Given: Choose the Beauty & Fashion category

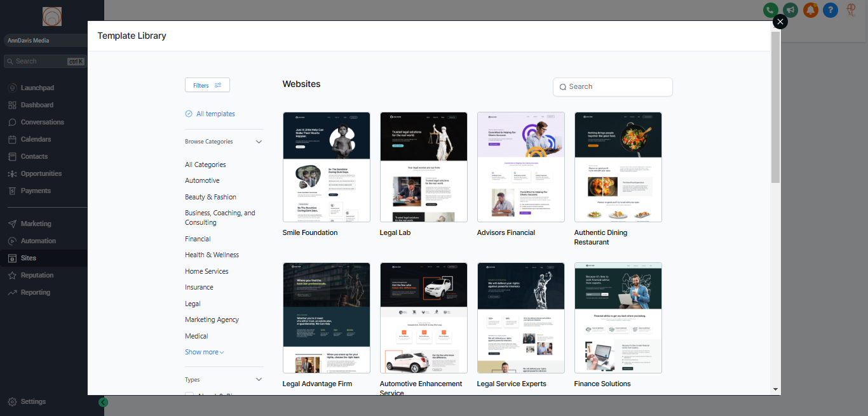Looking at the screenshot, I should tap(210, 198).
